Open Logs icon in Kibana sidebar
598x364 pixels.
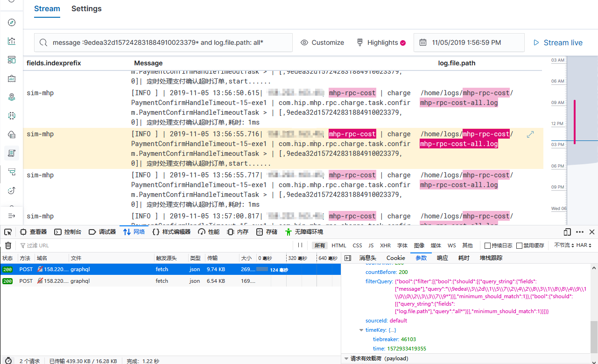pos(12,153)
